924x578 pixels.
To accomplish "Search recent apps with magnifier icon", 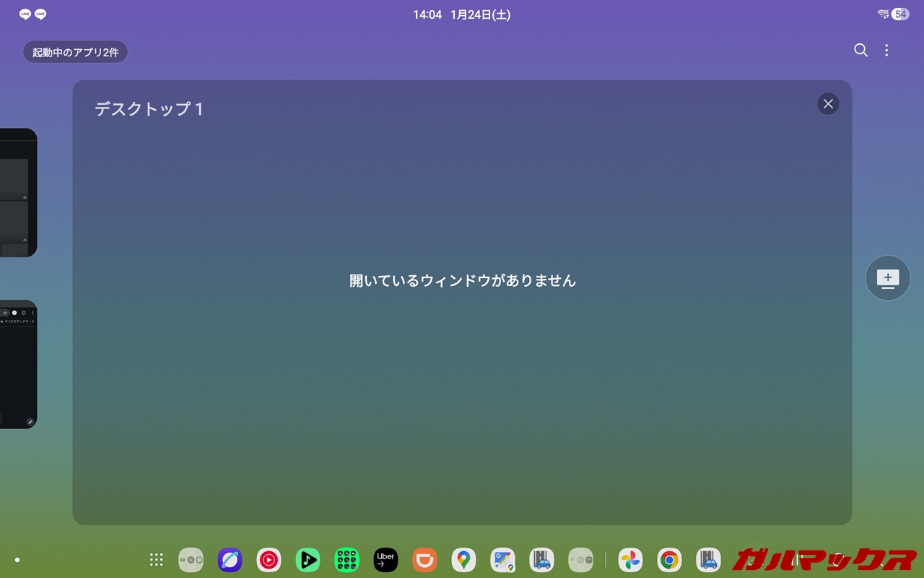I will click(860, 50).
